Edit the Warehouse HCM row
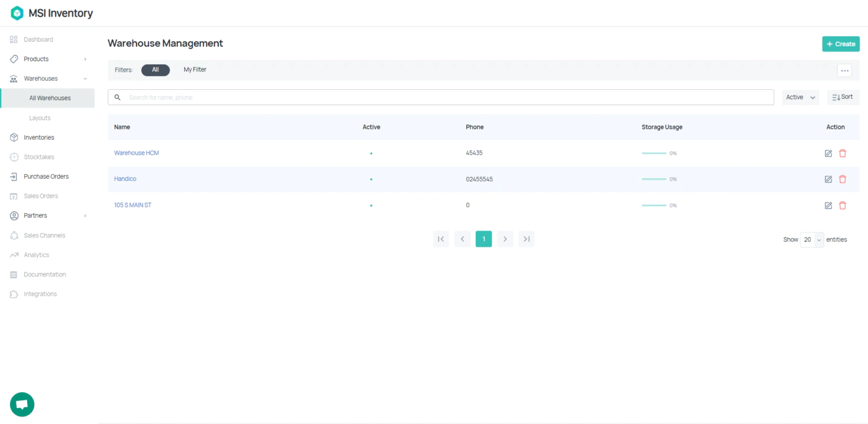Viewport: 868px width, 424px height. click(828, 153)
